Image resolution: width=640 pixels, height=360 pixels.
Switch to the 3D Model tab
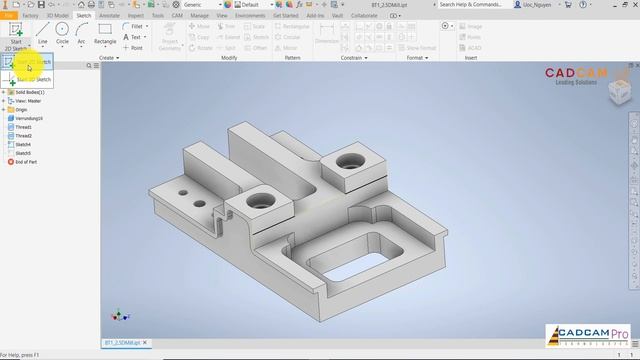pos(58,16)
